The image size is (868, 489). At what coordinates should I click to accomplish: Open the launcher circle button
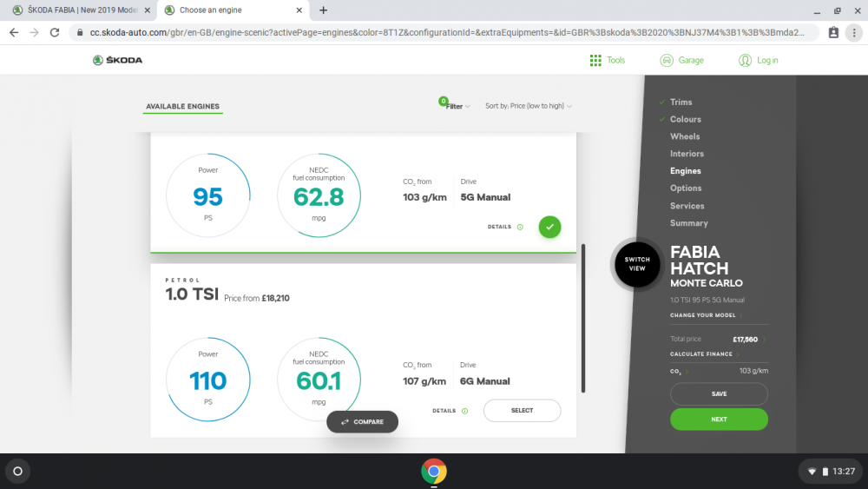(17, 472)
